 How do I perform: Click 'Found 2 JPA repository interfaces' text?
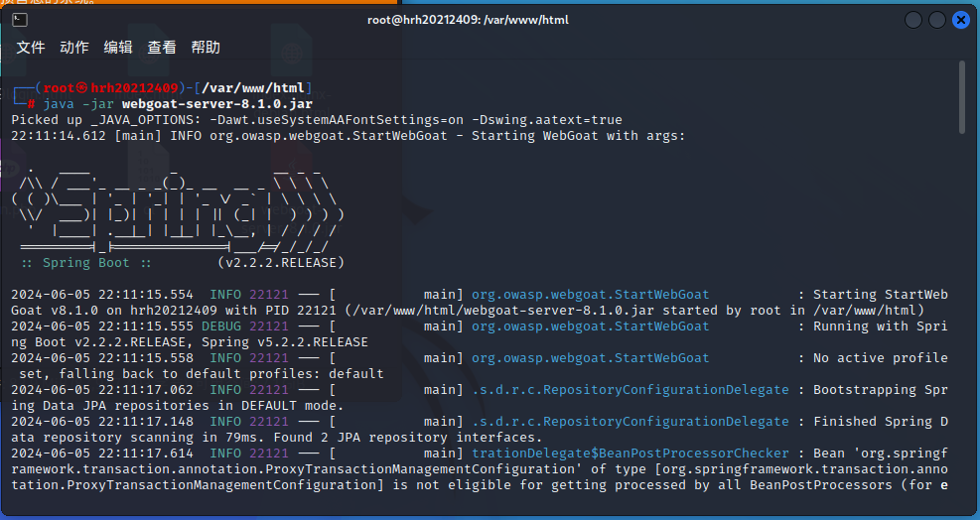407,437
